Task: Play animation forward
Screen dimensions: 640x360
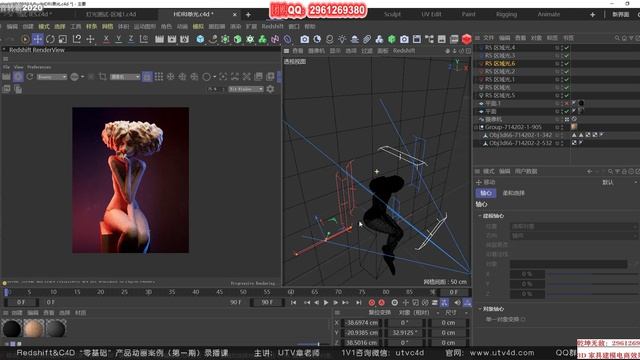Action: (326, 302)
